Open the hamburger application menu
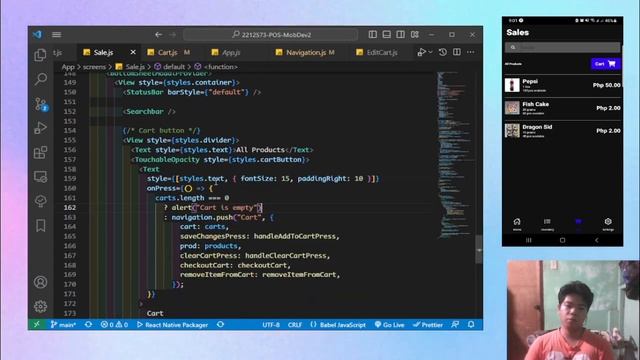 pos(57,35)
